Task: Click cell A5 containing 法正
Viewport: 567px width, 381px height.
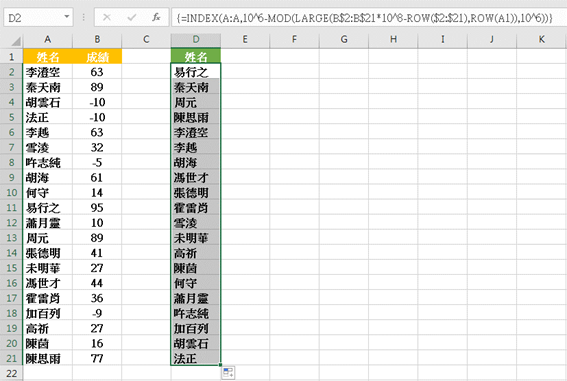Action: (x=48, y=117)
